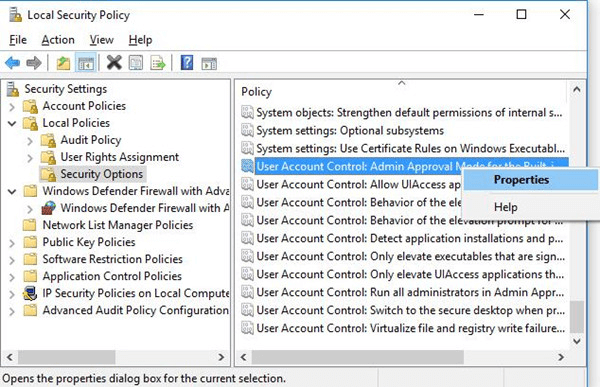Select System objects: Strengthen default permissions policy
The height and width of the screenshot is (387, 600).
[409, 113]
